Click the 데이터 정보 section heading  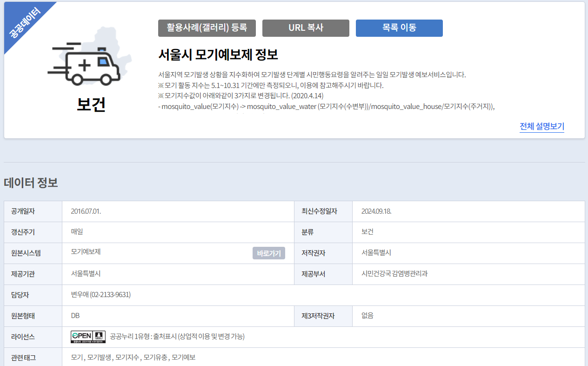(31, 183)
